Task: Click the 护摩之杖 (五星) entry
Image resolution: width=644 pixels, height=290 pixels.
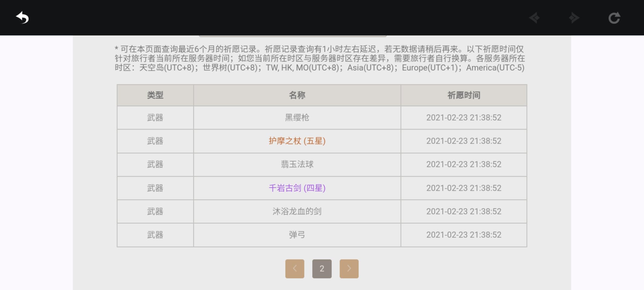Action: click(x=297, y=141)
